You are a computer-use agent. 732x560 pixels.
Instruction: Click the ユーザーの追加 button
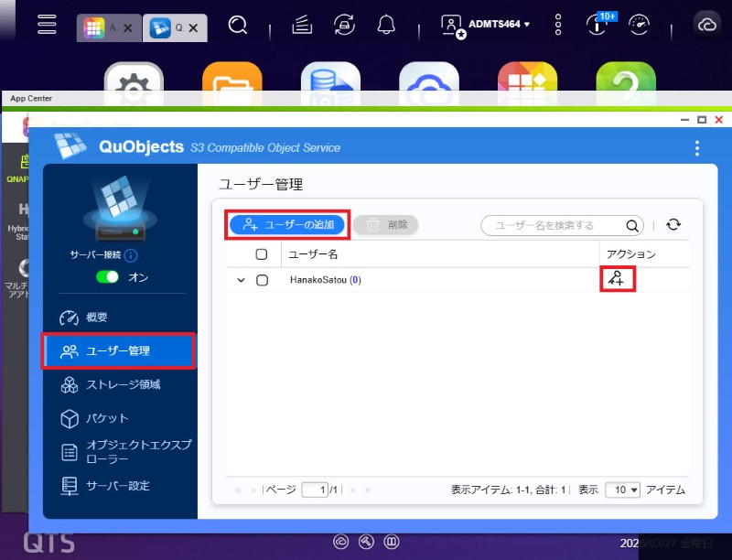click(288, 224)
